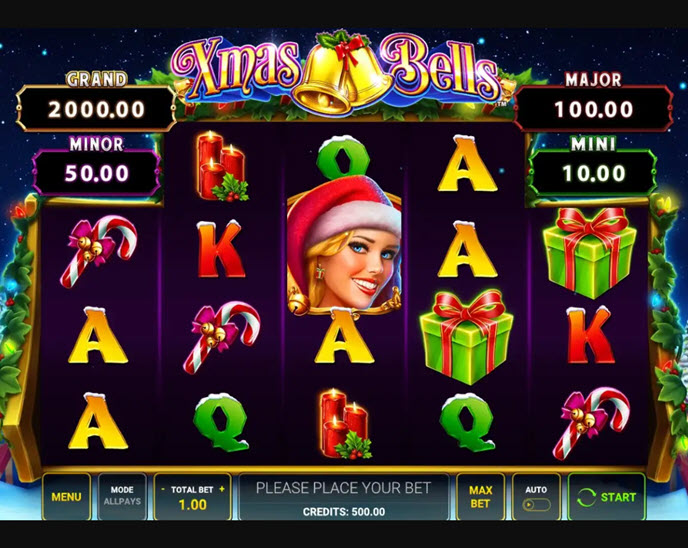Click the MINOR jackpot panel
This screenshot has width=688, height=548.
pyautogui.click(x=97, y=173)
